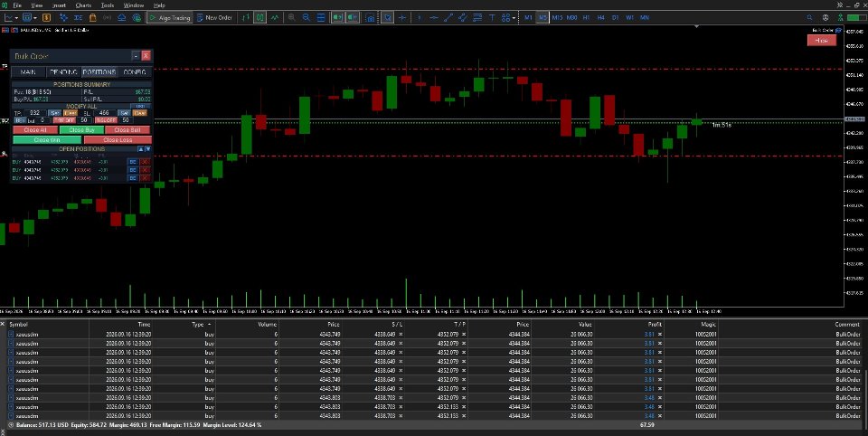Image resolution: width=868 pixels, height=436 pixels.
Task: Switch to the PENDING tab
Action: (63, 72)
